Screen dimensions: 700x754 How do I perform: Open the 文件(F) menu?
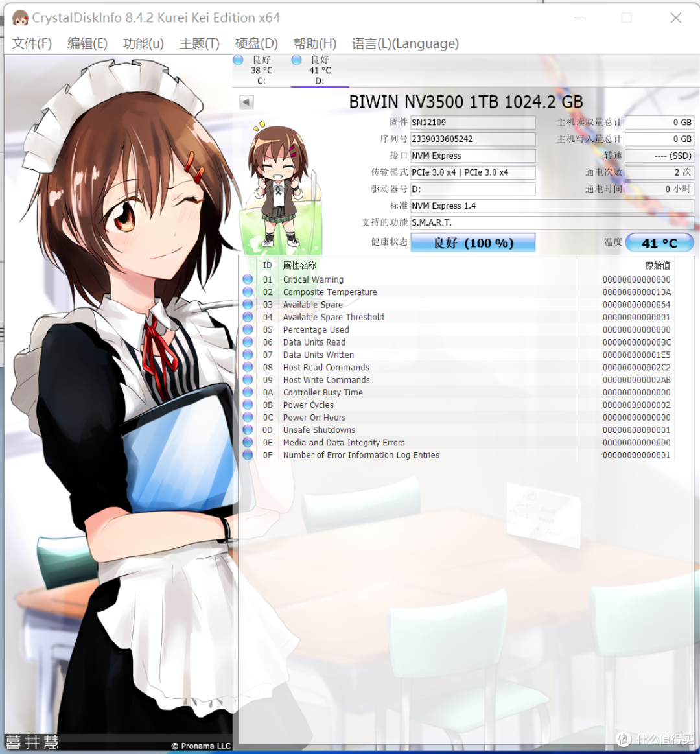pos(32,43)
